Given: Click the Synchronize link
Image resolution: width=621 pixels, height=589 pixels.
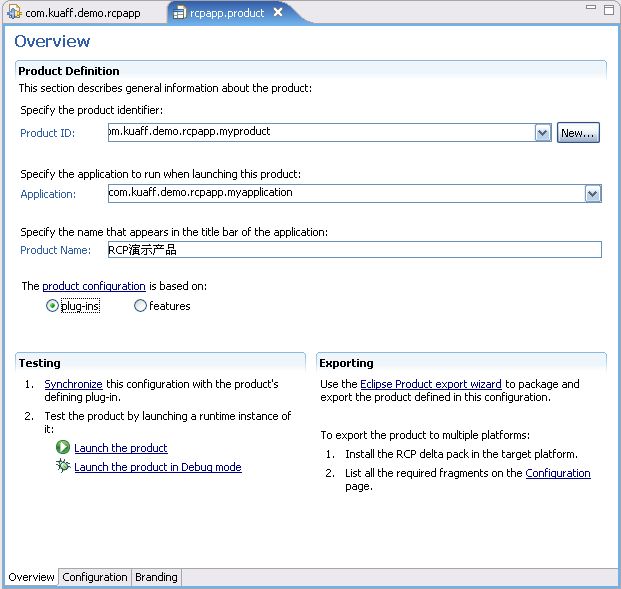Looking at the screenshot, I should coord(73,384).
